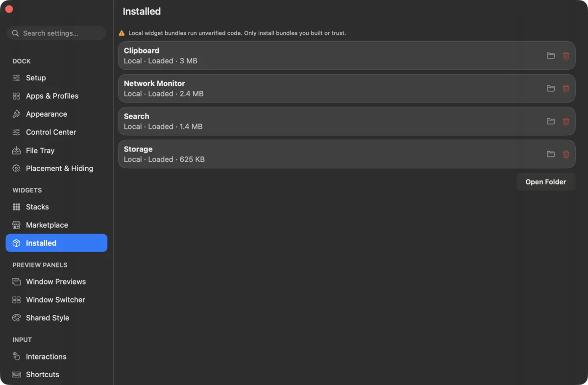
Task: Select the File Tray sidebar entry
Action: tap(56, 151)
